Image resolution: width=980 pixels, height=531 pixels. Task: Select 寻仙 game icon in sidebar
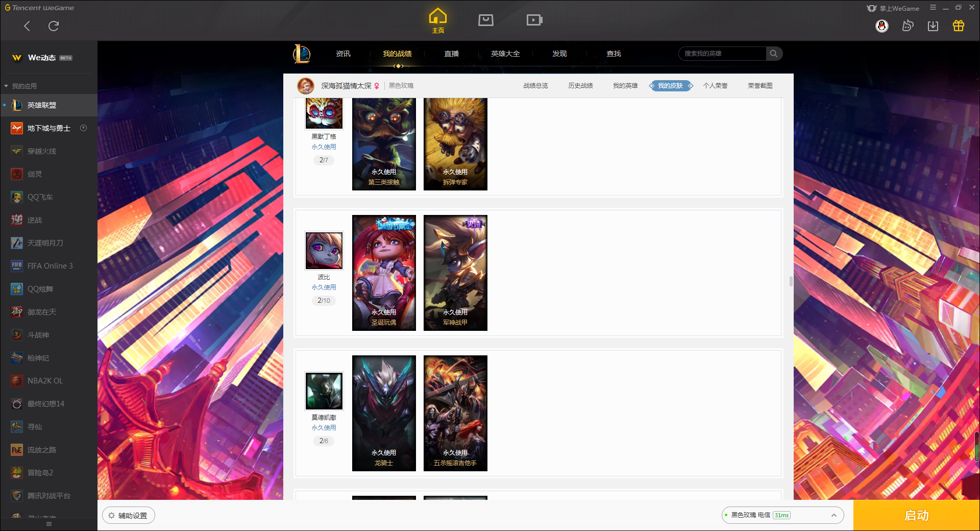click(17, 427)
